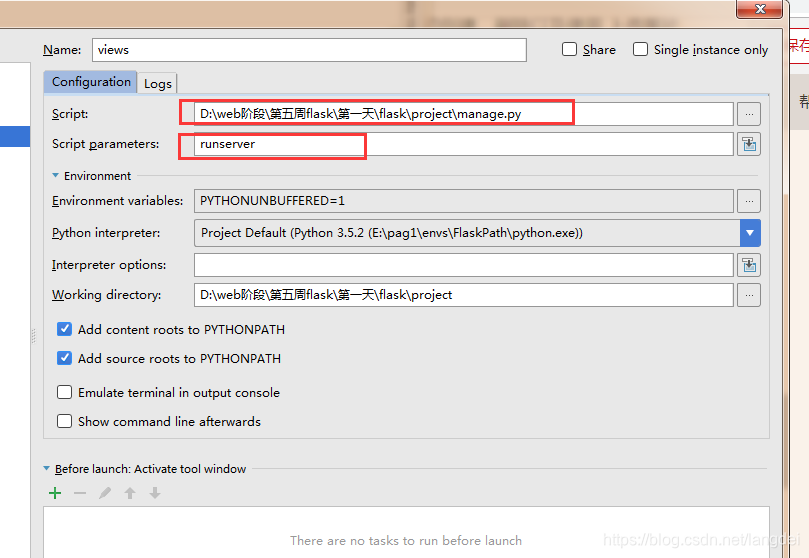Enable Show command line afterwards
809x558 pixels.
(x=64, y=421)
